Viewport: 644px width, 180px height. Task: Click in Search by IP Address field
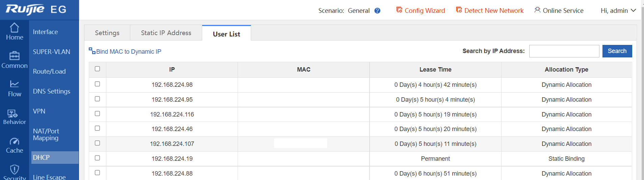click(564, 51)
